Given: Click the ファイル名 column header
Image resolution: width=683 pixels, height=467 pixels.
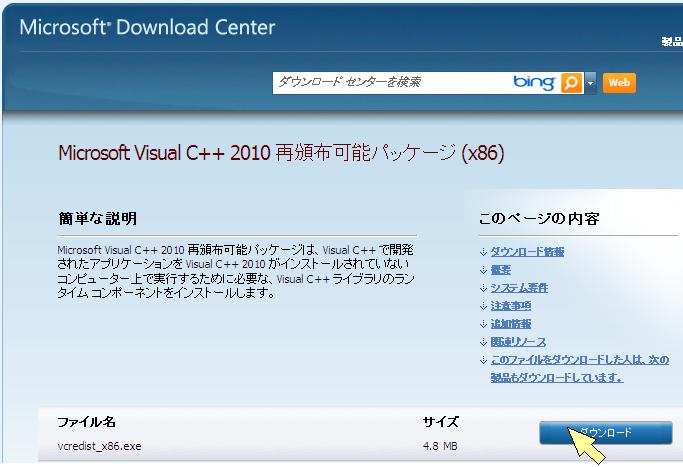Looking at the screenshot, I should [86, 422].
